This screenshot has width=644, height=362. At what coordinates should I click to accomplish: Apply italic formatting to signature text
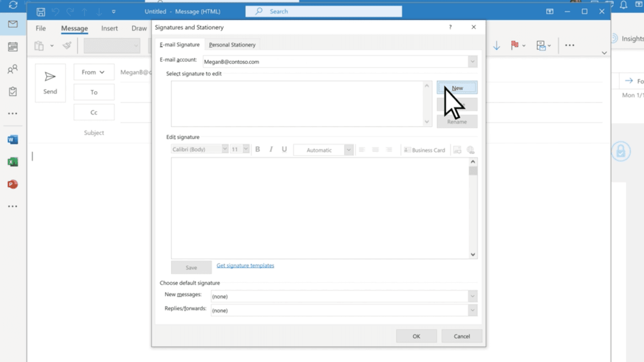[271, 149]
